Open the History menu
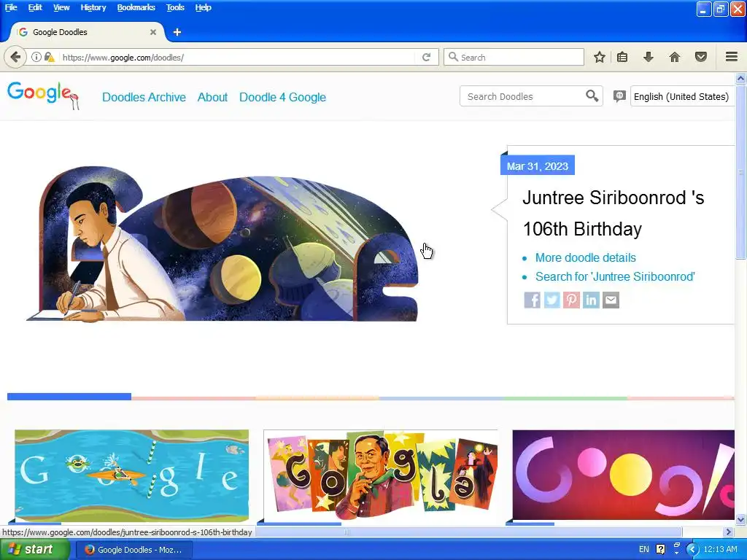 click(93, 7)
